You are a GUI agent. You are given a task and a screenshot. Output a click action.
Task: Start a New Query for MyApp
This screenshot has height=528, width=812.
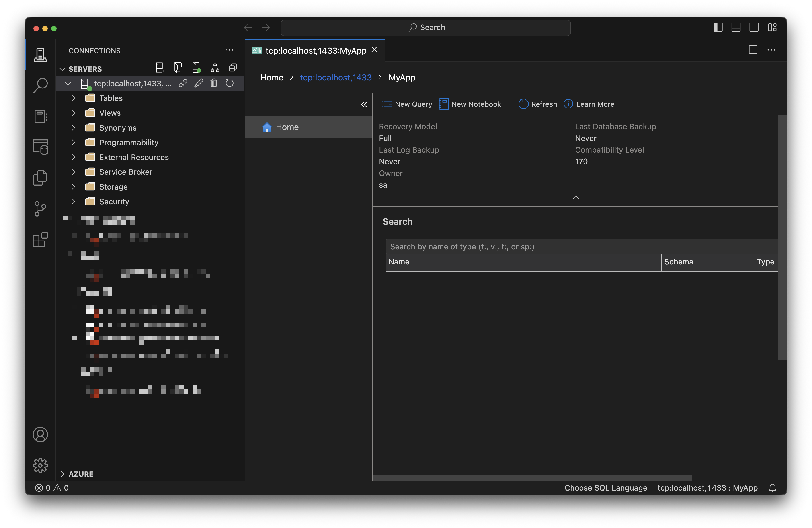click(x=407, y=104)
